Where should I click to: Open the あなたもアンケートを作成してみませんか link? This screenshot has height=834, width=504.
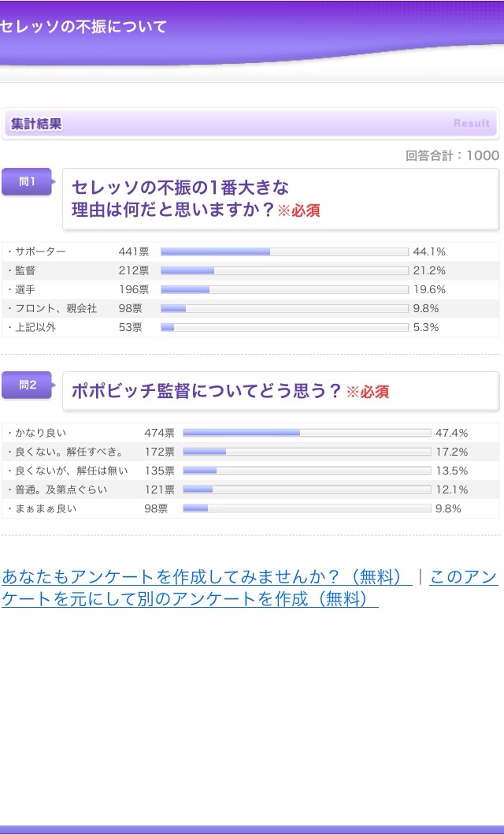206,577
